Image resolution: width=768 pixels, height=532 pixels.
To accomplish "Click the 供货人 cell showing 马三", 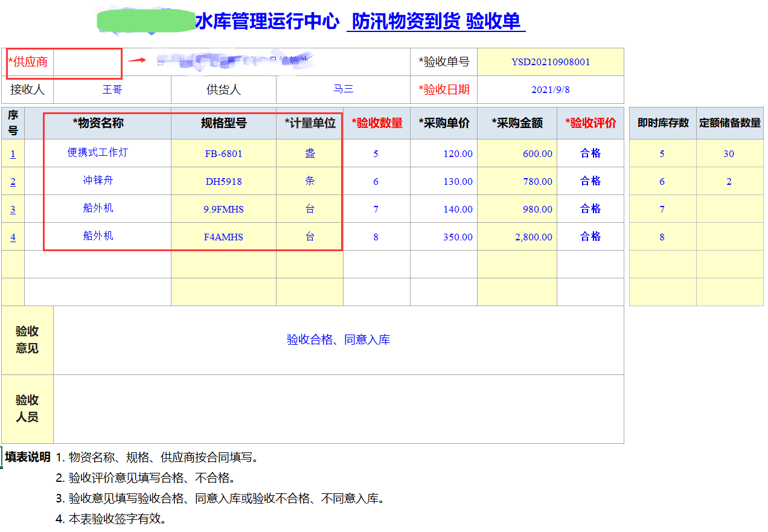I will tap(343, 90).
